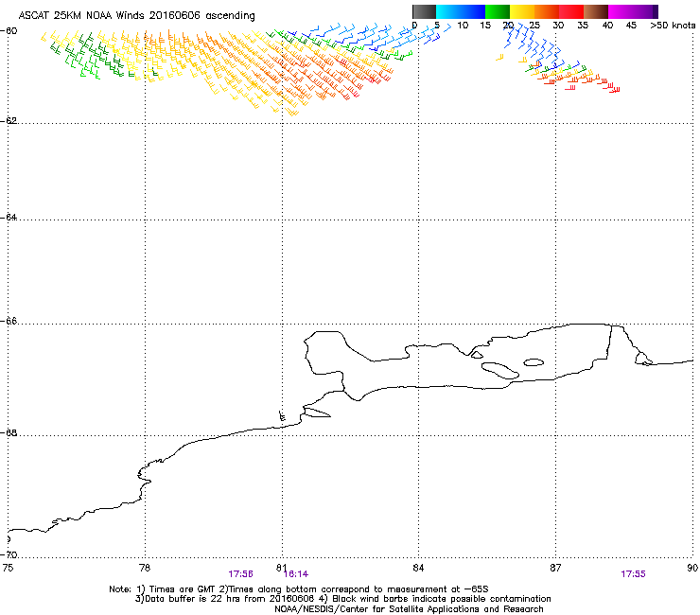Click the purple '17:55' pass time
Image resolution: width=700 pixels, height=615 pixels.
pos(633,574)
